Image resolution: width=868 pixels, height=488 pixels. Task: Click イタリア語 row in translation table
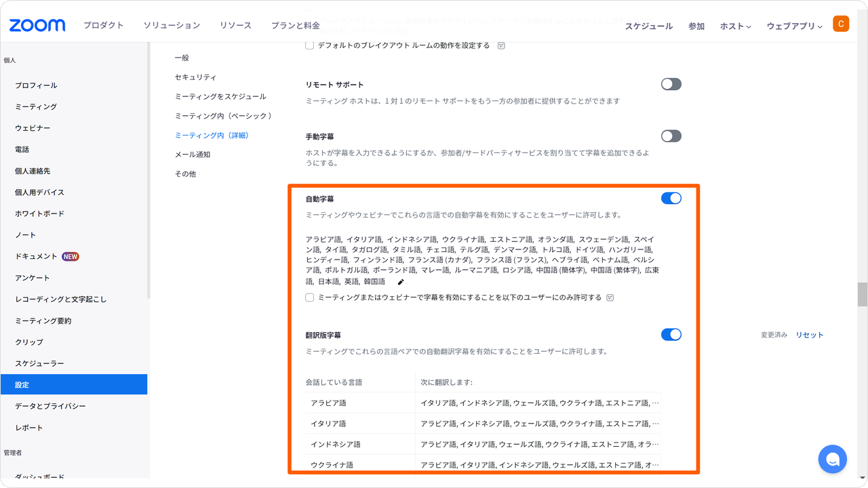pos(483,424)
